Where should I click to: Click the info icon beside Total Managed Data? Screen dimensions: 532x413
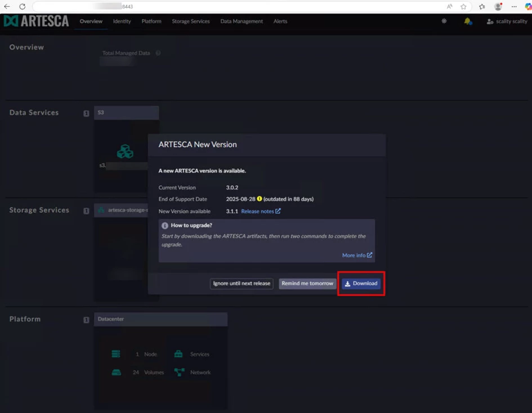click(x=158, y=53)
